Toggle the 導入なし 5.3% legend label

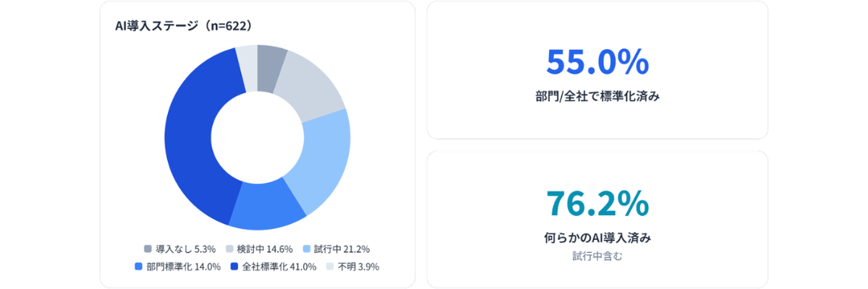pyautogui.click(x=180, y=249)
